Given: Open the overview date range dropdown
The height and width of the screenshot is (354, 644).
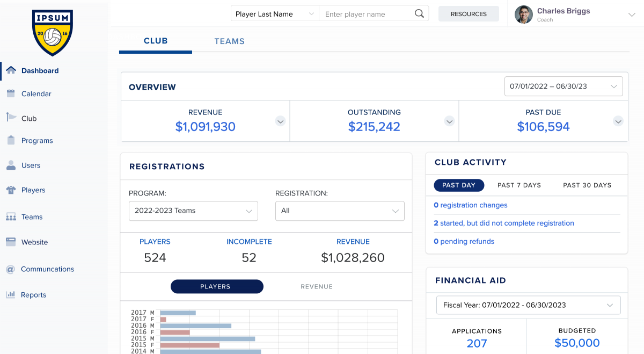Looking at the screenshot, I should (563, 86).
